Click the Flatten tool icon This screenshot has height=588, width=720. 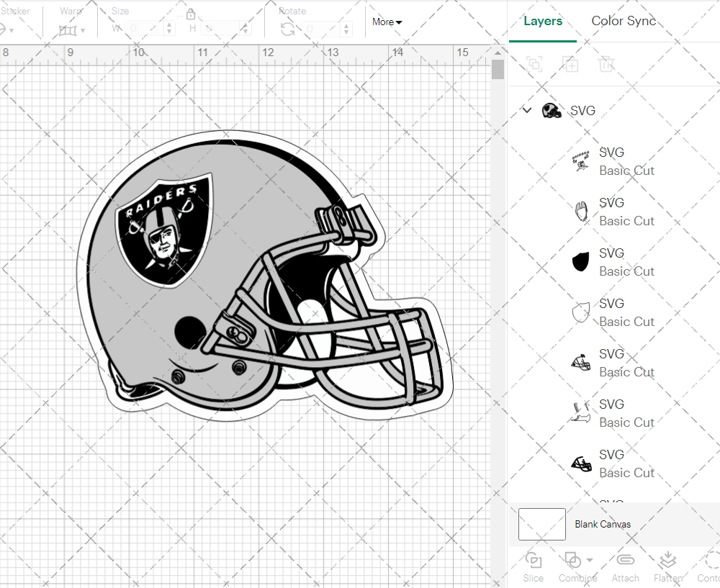668,561
